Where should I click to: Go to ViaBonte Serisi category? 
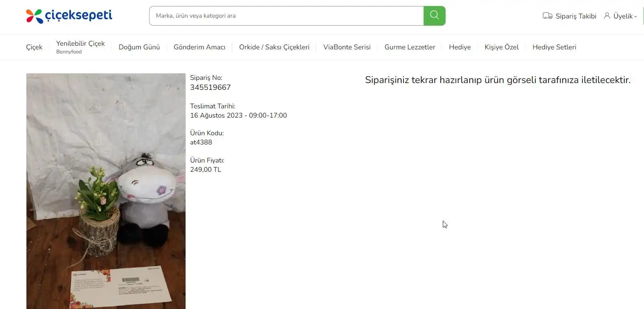(x=347, y=47)
